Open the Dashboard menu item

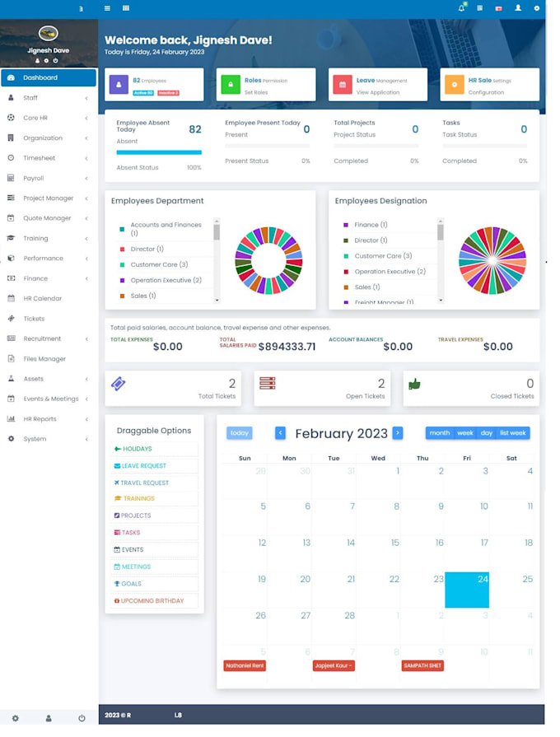[x=49, y=77]
